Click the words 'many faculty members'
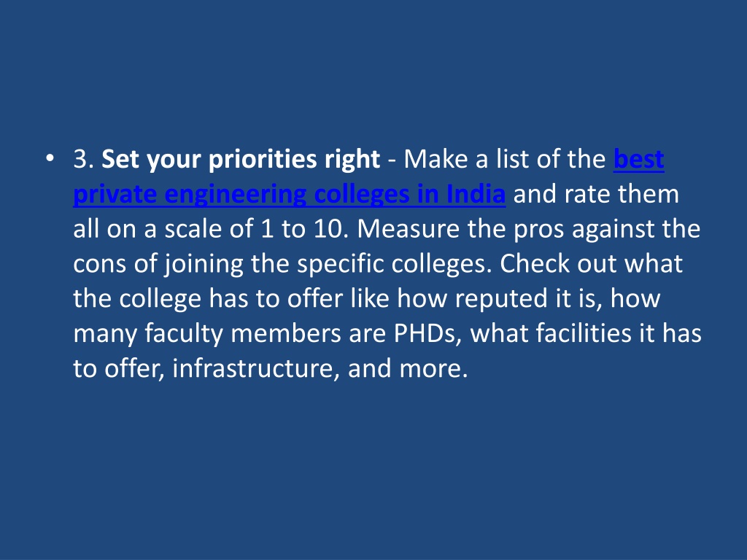This screenshot has width=747, height=560. coord(206,334)
